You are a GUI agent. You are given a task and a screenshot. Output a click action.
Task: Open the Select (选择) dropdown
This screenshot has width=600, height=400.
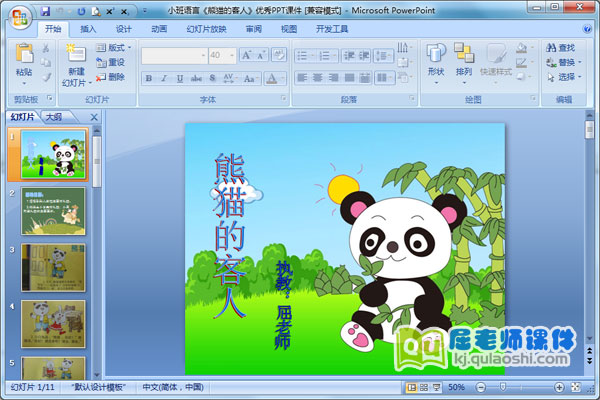(x=564, y=77)
